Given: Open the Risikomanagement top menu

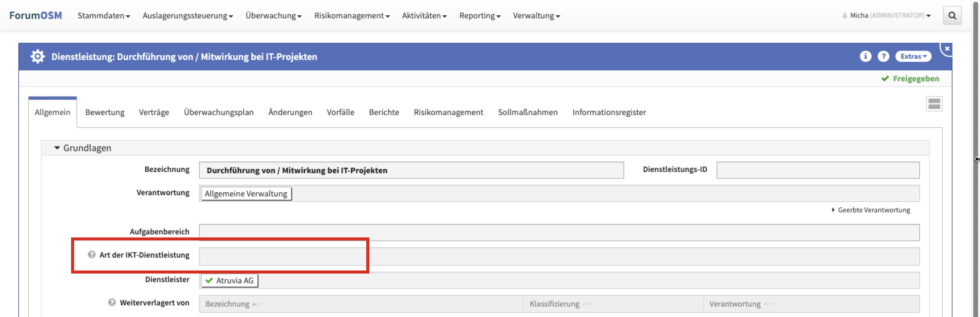Looking at the screenshot, I should click(x=352, y=16).
